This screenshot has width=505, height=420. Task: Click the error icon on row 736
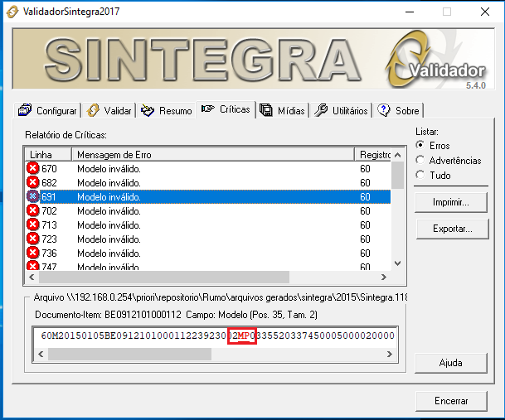[32, 253]
